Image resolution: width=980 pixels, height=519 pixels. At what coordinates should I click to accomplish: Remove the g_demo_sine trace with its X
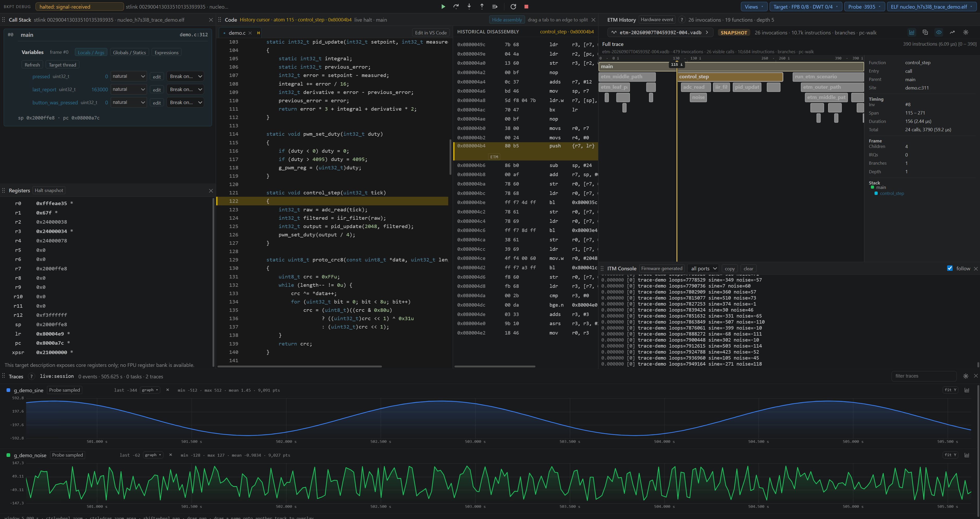click(x=167, y=390)
